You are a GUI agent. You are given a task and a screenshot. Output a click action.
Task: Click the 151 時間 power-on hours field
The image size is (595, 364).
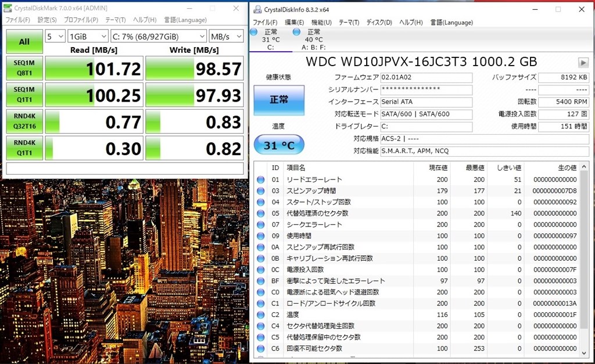tap(564, 126)
